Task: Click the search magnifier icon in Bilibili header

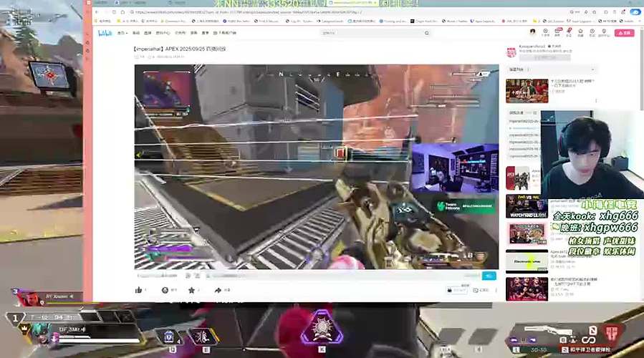Action: [x=427, y=33]
